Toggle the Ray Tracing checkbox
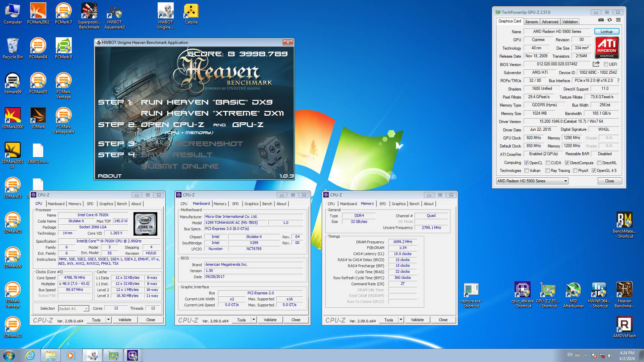644x362 pixels. tap(548, 171)
